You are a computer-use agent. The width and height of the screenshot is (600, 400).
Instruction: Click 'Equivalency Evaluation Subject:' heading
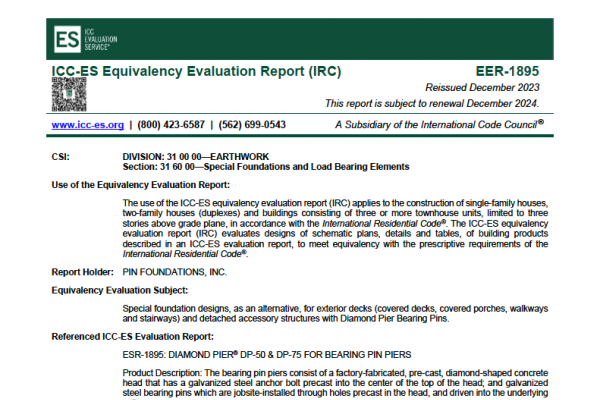click(x=120, y=291)
